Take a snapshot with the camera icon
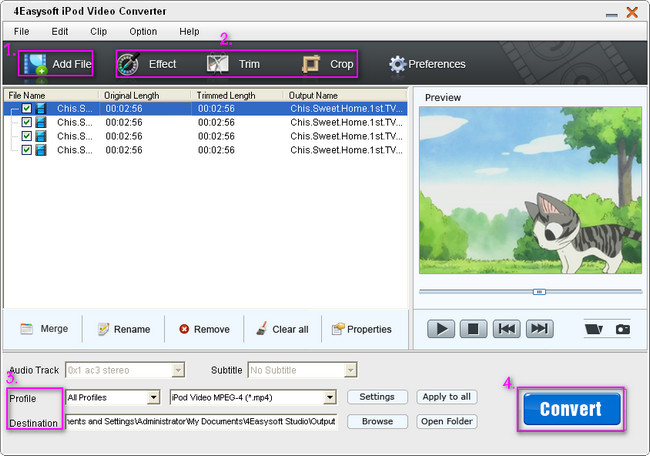Viewport: 650px width, 456px height. [x=623, y=329]
